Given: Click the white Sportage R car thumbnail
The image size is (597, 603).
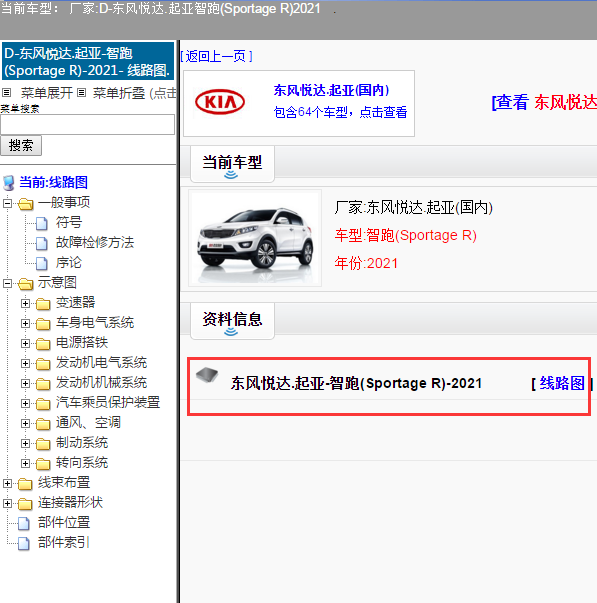Looking at the screenshot, I should (255, 238).
